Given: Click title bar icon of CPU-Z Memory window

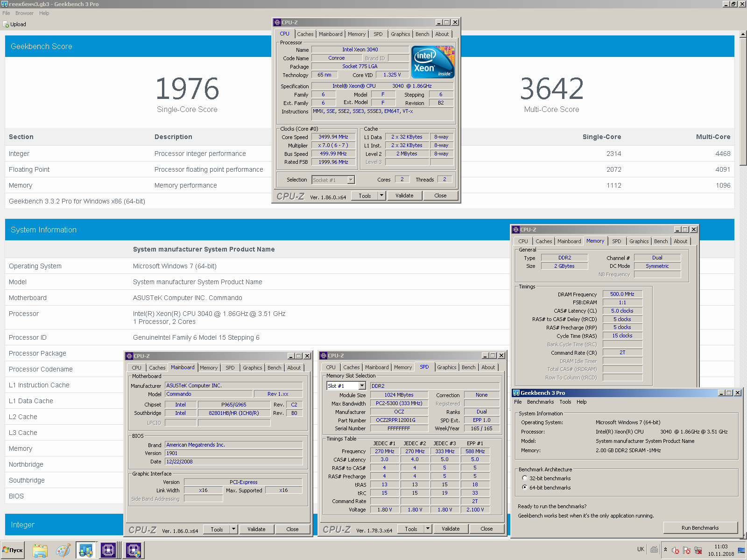Looking at the screenshot, I should [516, 230].
